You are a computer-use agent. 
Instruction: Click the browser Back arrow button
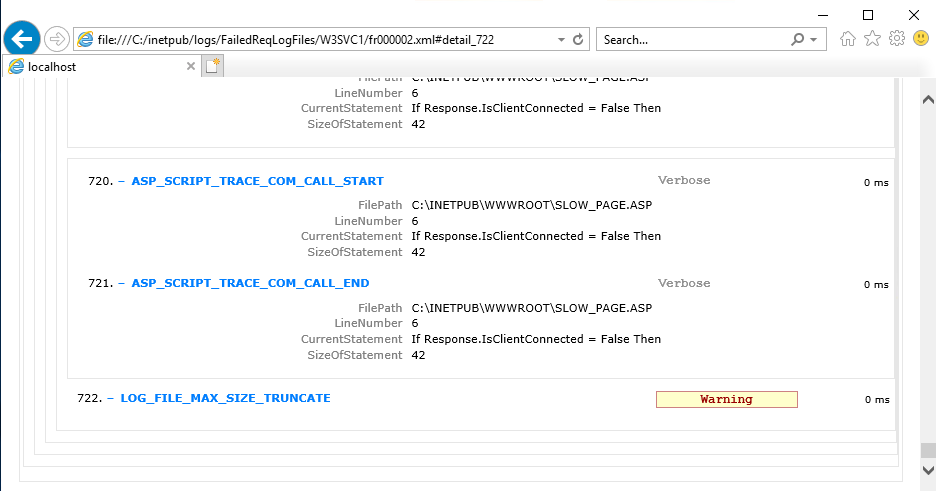(x=22, y=39)
